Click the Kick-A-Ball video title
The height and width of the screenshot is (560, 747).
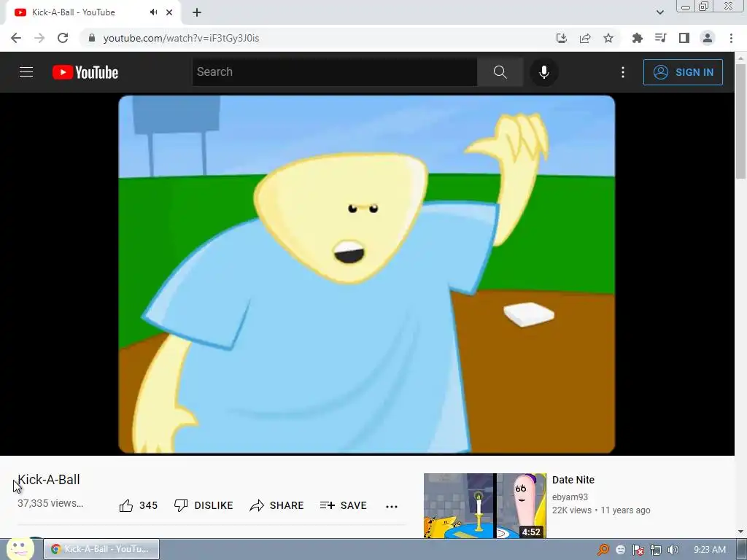coord(49,480)
